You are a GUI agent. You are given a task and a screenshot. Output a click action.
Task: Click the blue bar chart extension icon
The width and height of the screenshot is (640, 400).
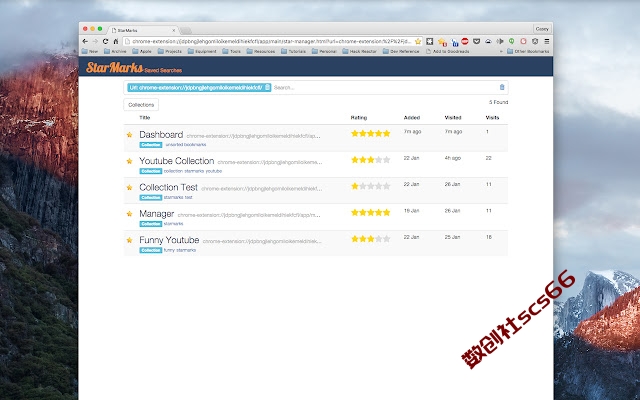(x=454, y=42)
